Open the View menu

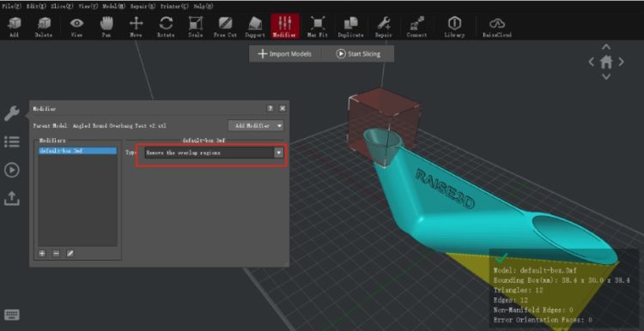click(88, 6)
